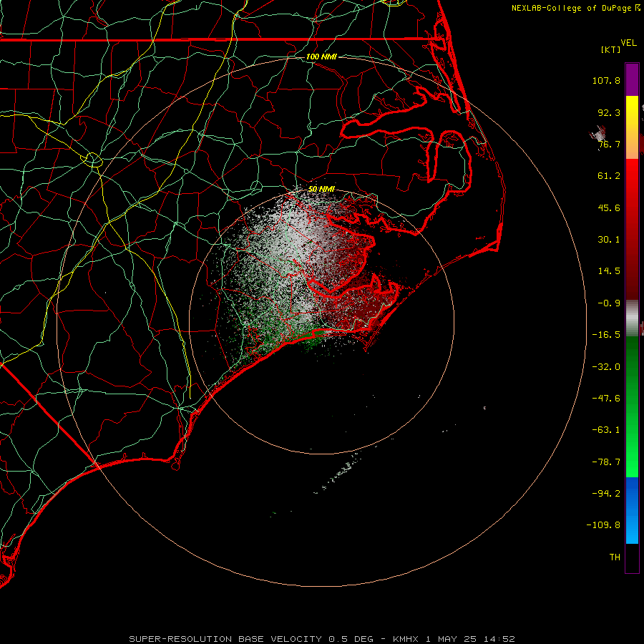The image size is (644, 644).
Task: Select the 76.7 velocity scale value
Action: click(x=609, y=144)
